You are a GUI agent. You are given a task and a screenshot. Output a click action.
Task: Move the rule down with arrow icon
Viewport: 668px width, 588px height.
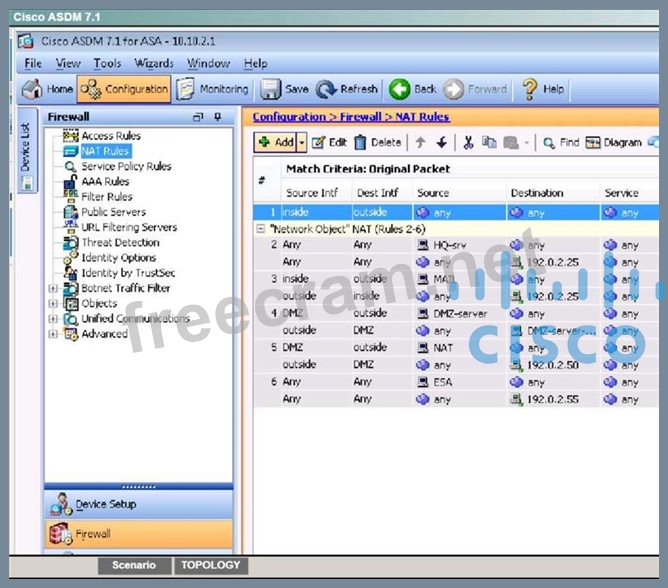pyautogui.click(x=441, y=143)
